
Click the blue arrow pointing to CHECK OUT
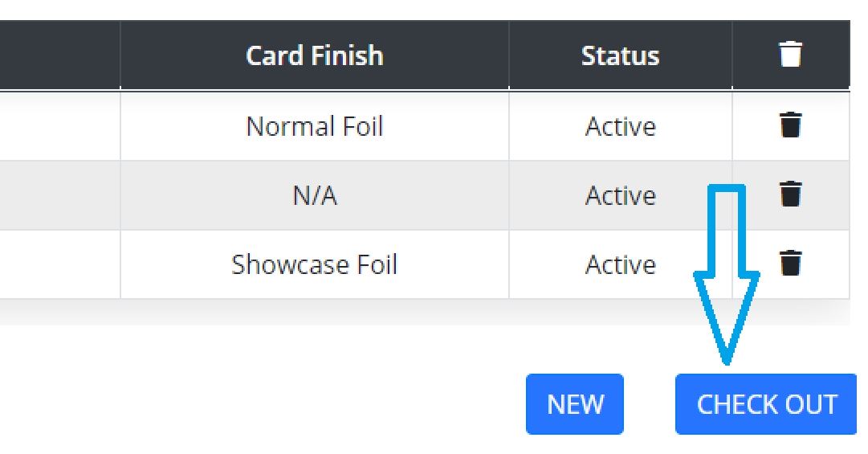point(727,275)
